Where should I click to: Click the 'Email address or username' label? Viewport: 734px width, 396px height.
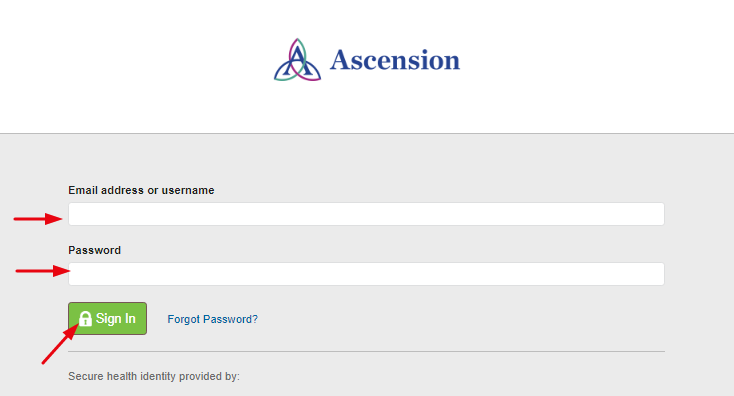click(141, 190)
